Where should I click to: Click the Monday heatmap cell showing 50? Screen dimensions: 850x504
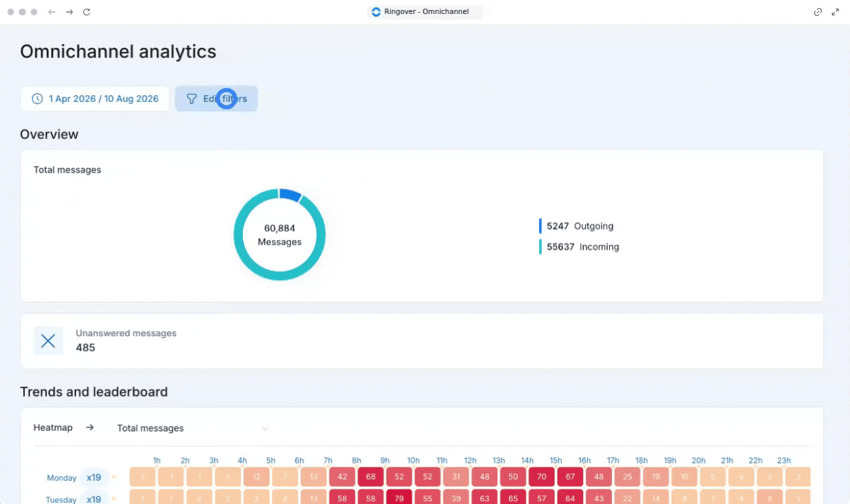tap(513, 477)
